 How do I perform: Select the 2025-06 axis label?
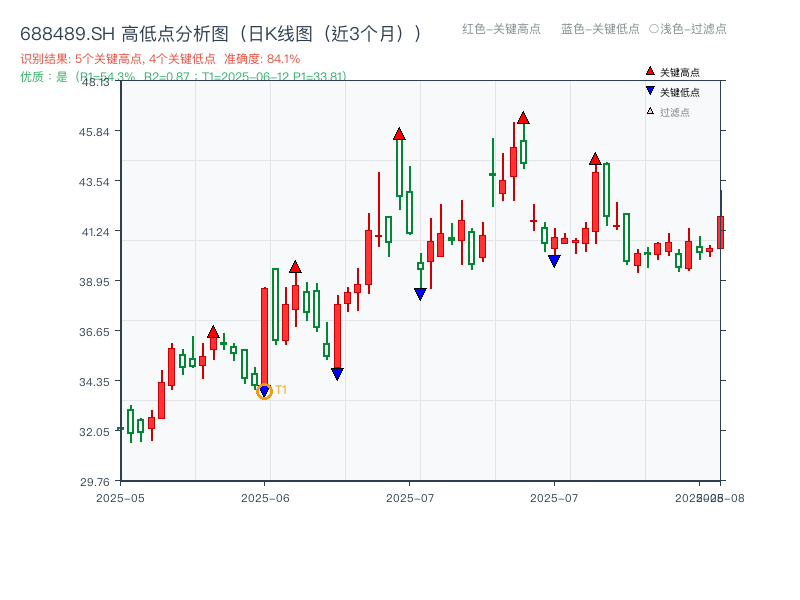(x=263, y=495)
